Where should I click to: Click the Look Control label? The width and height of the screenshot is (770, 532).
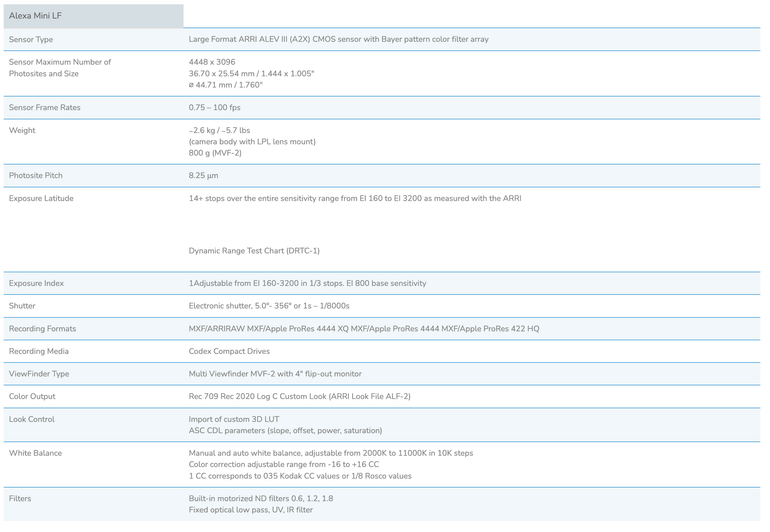coord(32,419)
